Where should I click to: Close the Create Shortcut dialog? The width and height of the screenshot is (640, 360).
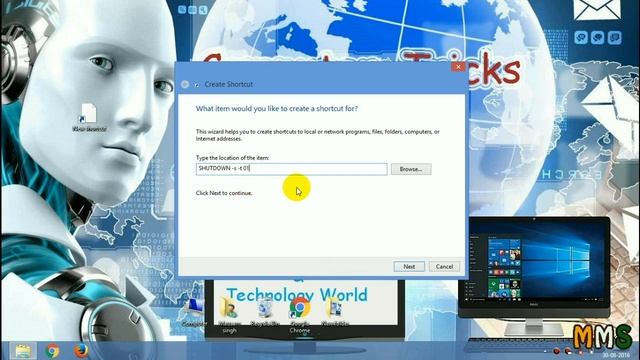pos(458,67)
